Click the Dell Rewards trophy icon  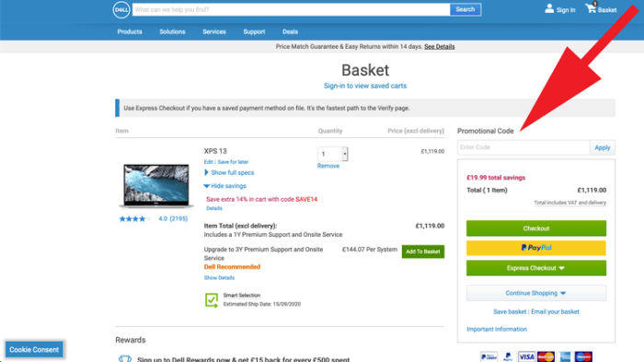pyautogui.click(x=125, y=358)
